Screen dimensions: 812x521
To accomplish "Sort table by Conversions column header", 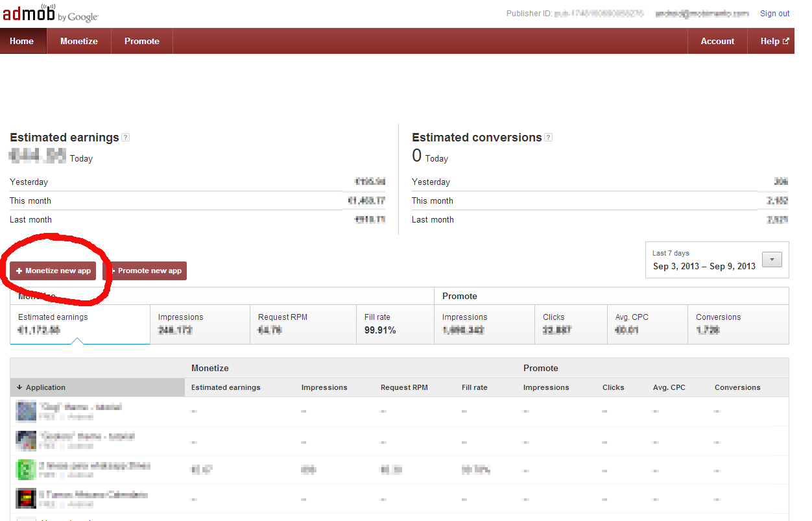I will pyautogui.click(x=737, y=387).
